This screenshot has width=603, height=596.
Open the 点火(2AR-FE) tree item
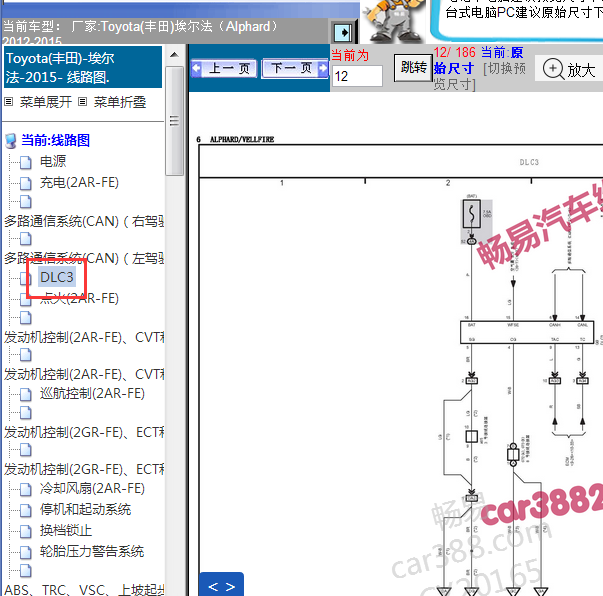[79, 298]
